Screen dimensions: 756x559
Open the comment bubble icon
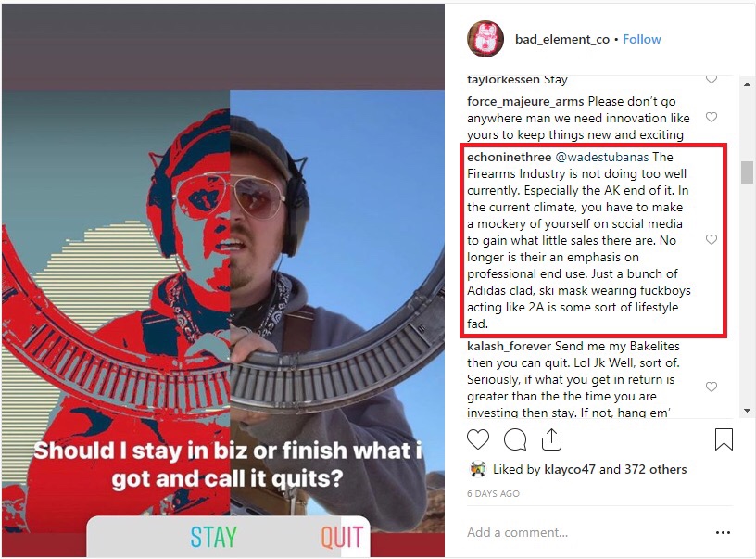515,439
